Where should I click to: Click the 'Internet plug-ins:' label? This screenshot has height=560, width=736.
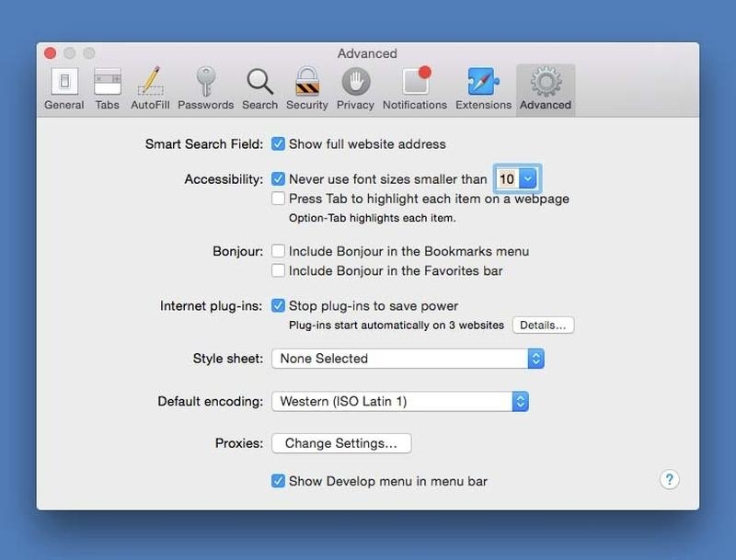[212, 306]
